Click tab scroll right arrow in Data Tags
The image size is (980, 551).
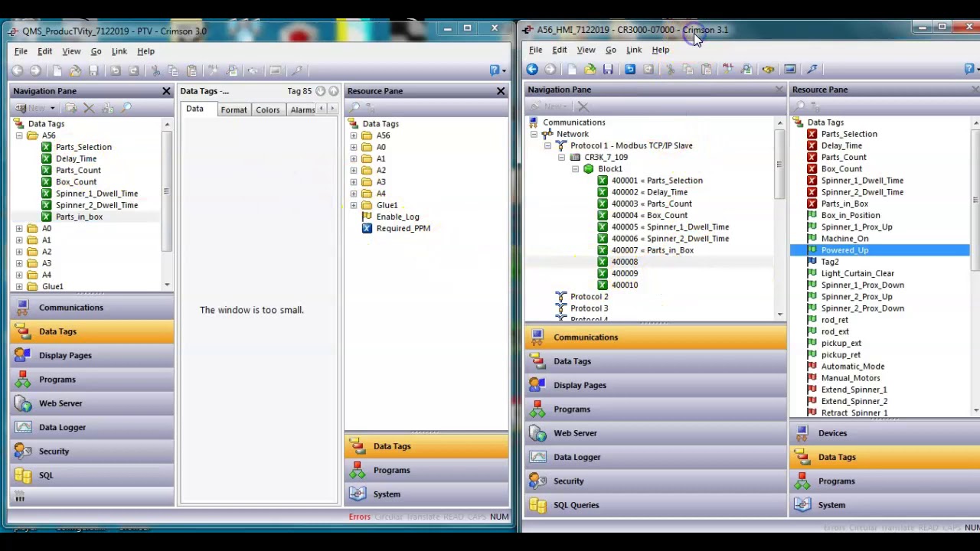click(x=332, y=109)
